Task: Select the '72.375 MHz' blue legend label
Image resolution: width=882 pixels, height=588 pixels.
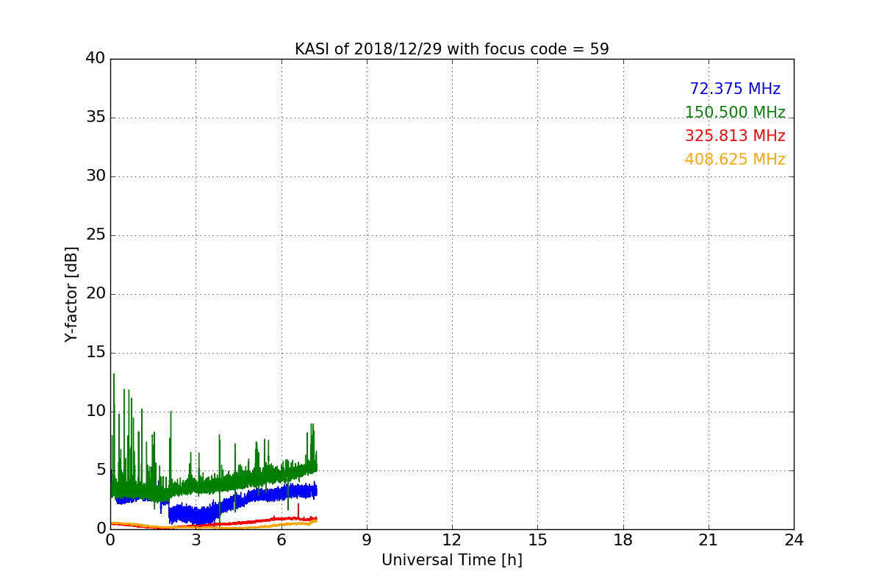Action: click(735, 89)
